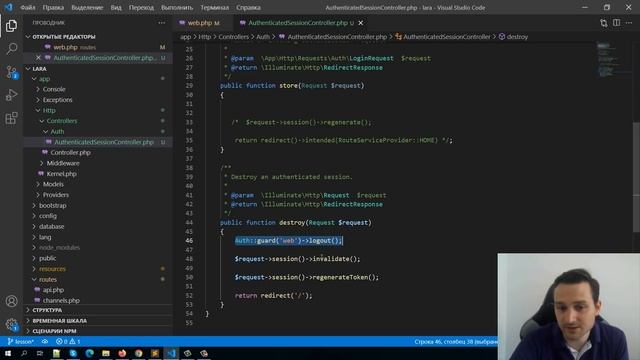This screenshot has height=360, width=640.
Task: Expand the resources folder
Action: pyautogui.click(x=52, y=269)
